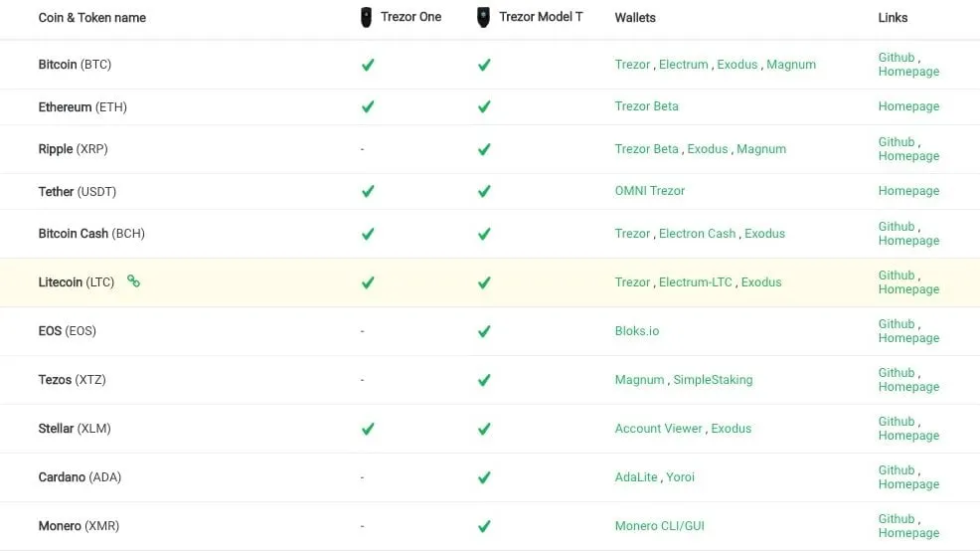Open the Exodus wallet link in Bitcoin row
980x553 pixels.
click(736, 65)
